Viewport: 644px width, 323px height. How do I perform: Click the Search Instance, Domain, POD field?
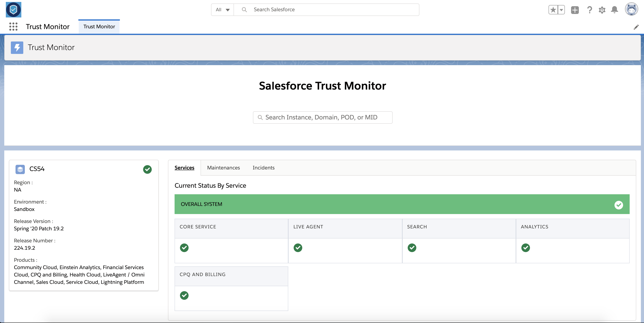tap(323, 117)
